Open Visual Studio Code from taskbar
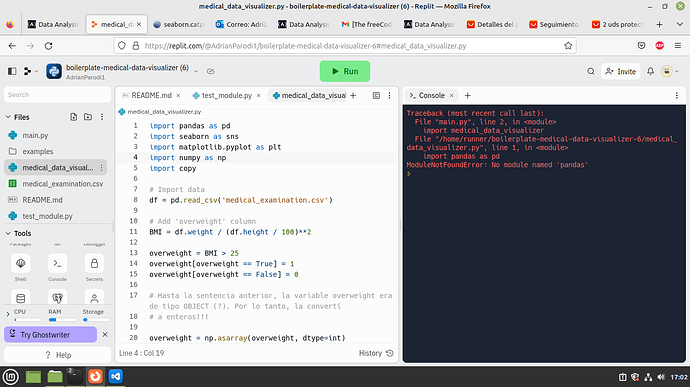This screenshot has width=690, height=387. tap(116, 376)
